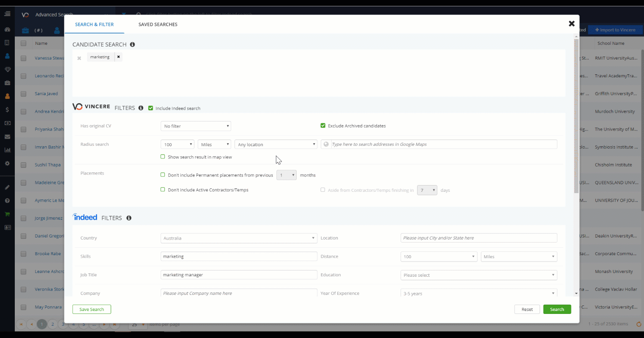This screenshot has height=338, width=644.
Task: Enable Don't include Permanent placements checkbox
Action: pos(163,175)
